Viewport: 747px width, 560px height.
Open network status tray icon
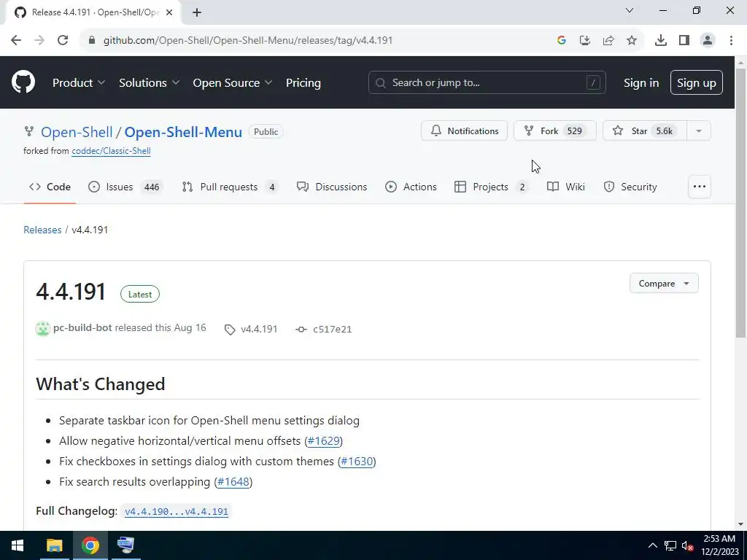tap(670, 545)
